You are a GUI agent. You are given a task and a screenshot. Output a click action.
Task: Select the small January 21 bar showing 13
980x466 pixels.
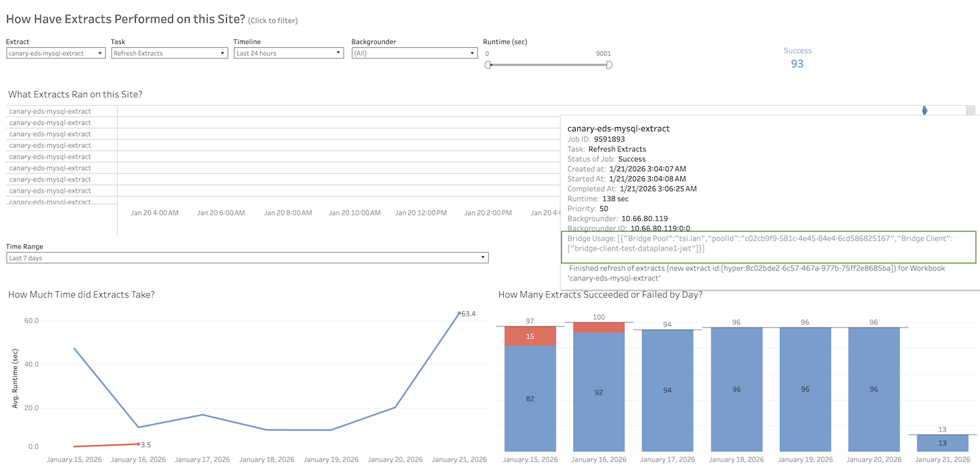942,442
